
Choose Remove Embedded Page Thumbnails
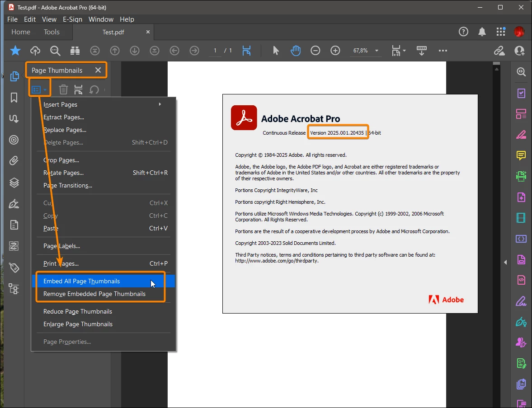click(104, 294)
